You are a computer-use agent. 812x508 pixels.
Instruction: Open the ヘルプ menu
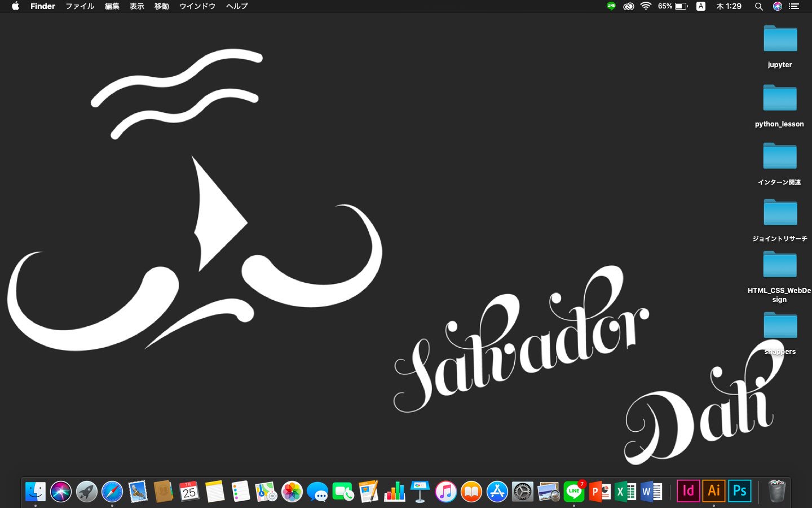(237, 6)
